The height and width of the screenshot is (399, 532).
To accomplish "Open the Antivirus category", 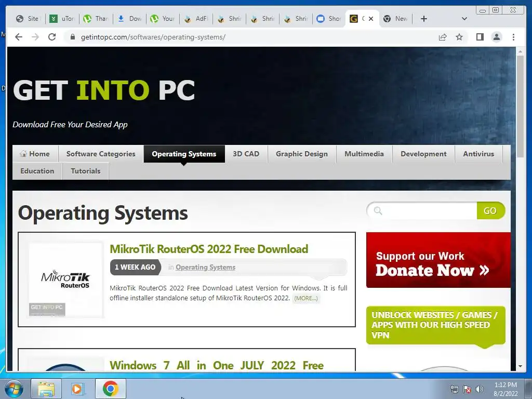I will point(478,154).
